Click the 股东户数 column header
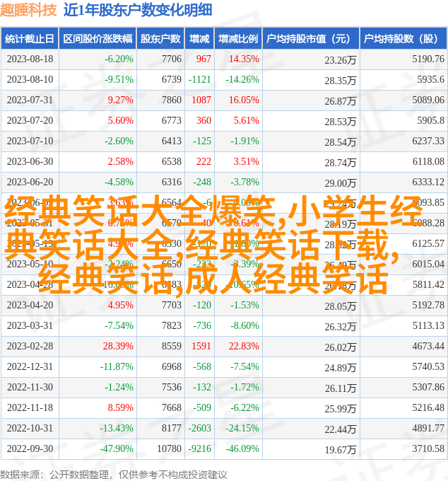Image resolution: width=448 pixels, height=481 pixels. coord(160,39)
